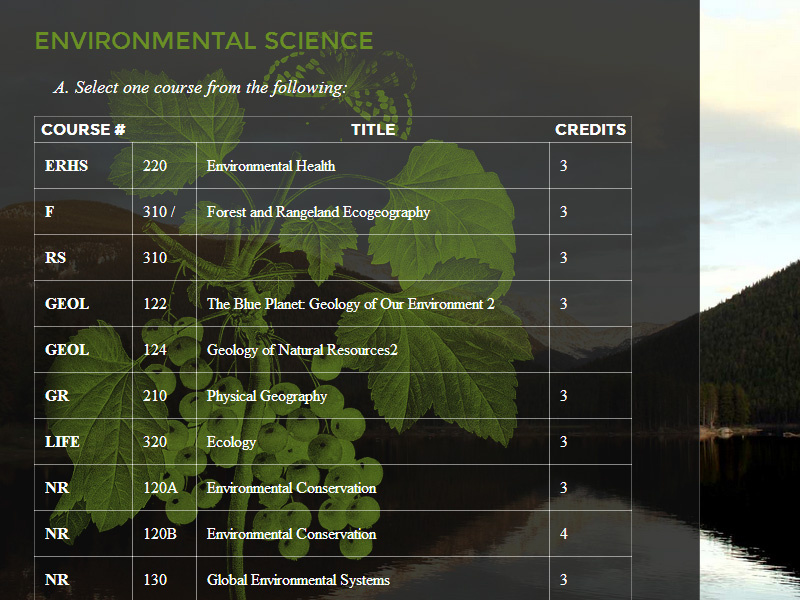This screenshot has height=600, width=800.
Task: Select the GR course prefix cell
Action: click(57, 396)
